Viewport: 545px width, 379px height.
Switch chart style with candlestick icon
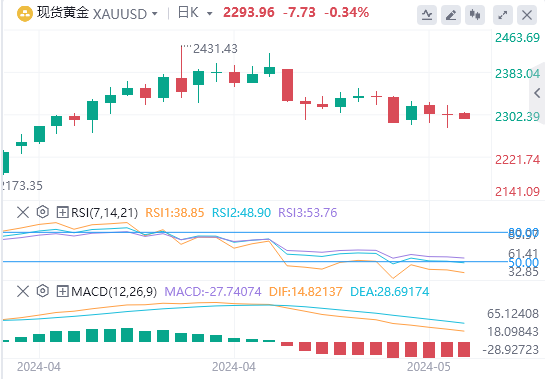coord(475,15)
